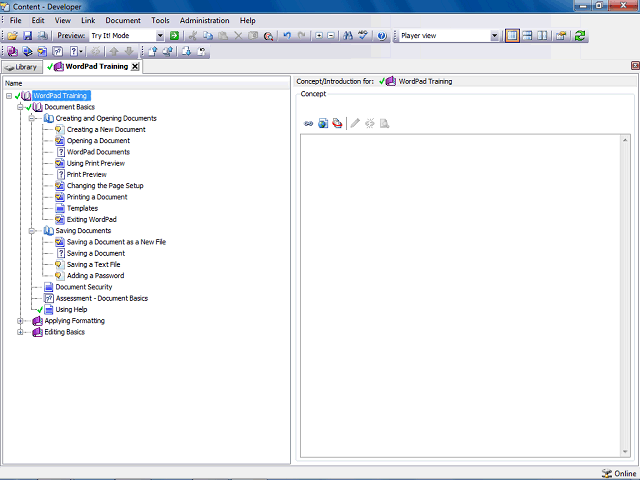Open the File menu

click(16, 20)
